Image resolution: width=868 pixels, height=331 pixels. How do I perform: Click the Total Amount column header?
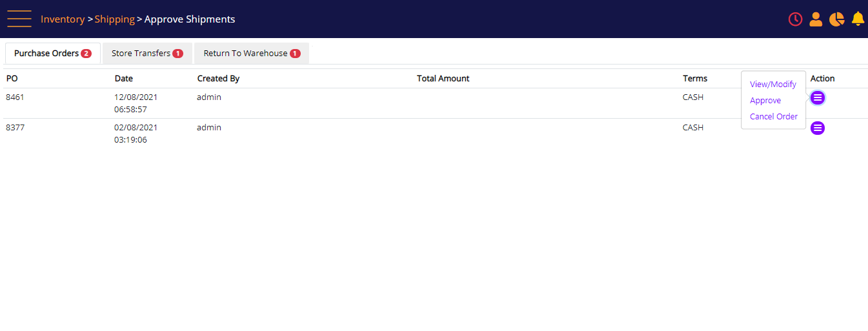(443, 79)
